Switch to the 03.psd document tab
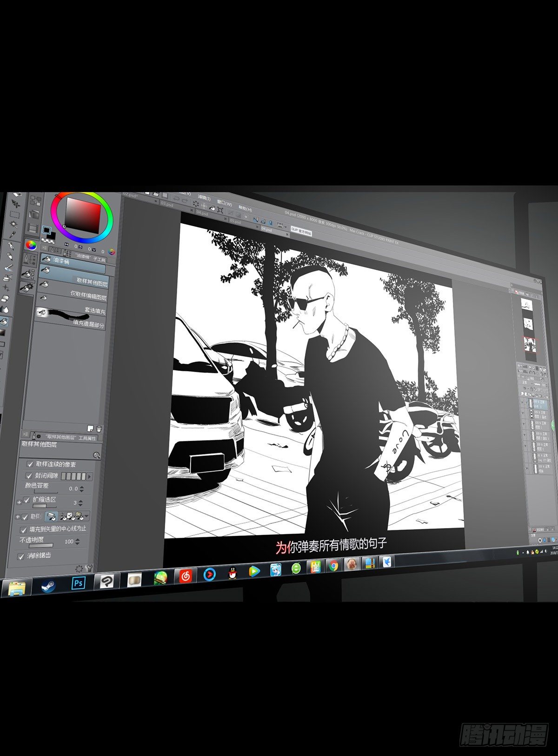558x756 pixels. pyautogui.click(x=166, y=204)
